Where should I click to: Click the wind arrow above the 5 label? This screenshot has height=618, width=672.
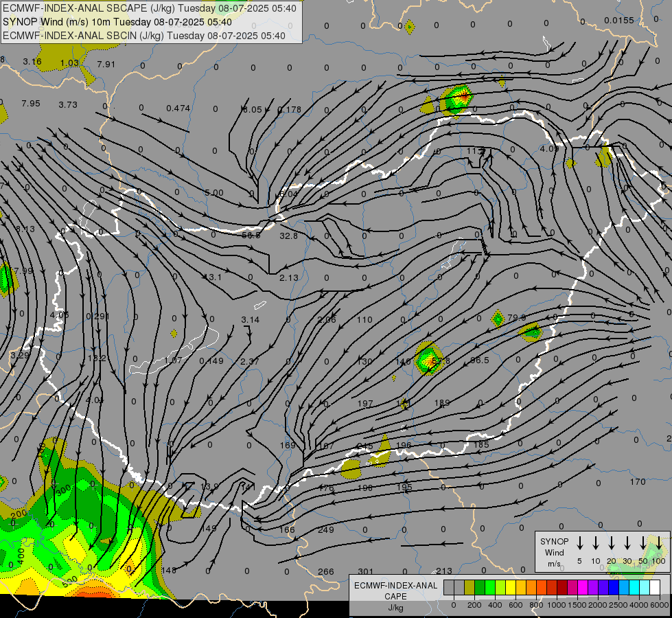tap(579, 542)
